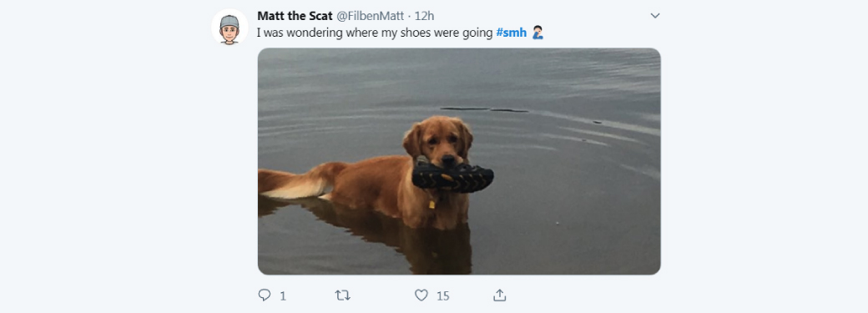The height and width of the screenshot is (313, 868).
Task: Like the tweet with the heart icon
Action: coord(421,295)
